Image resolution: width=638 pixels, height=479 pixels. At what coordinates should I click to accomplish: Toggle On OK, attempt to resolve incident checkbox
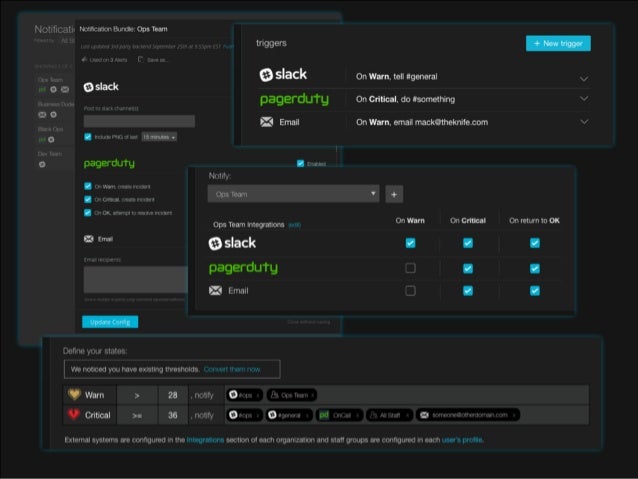coord(88,212)
